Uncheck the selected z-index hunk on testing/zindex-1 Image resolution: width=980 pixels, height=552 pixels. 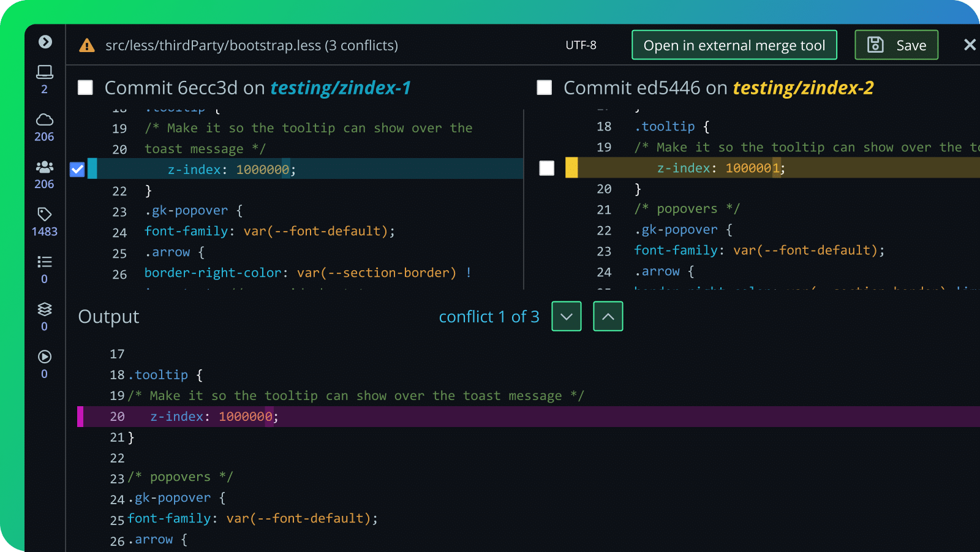77,169
